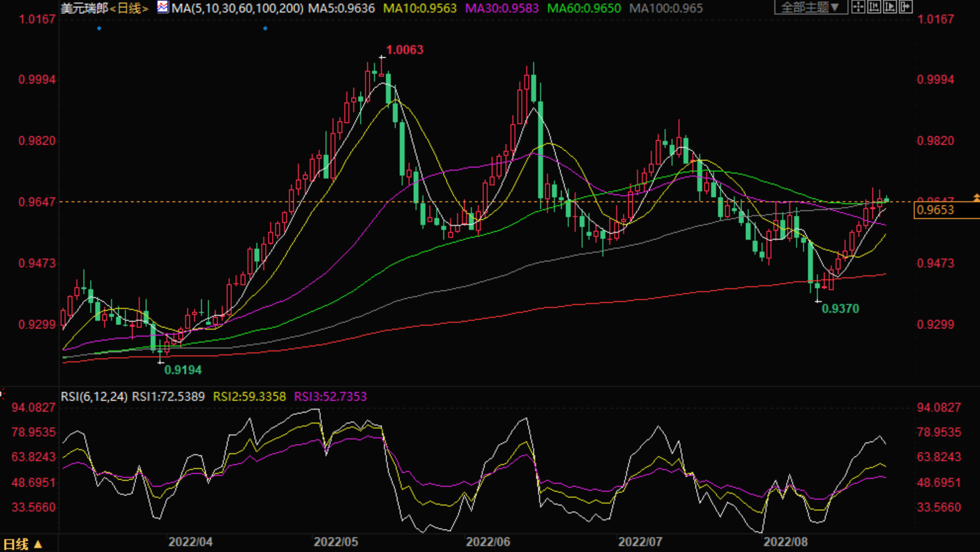Screen dimensions: 980x552
Task: Click the green MA60:0.9650 legend value
Action: tap(584, 9)
